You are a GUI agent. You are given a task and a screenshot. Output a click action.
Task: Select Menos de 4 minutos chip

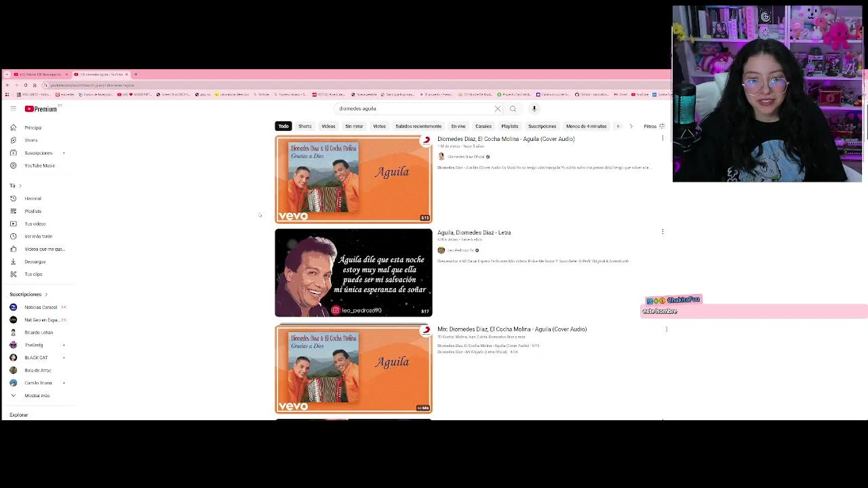click(x=587, y=126)
